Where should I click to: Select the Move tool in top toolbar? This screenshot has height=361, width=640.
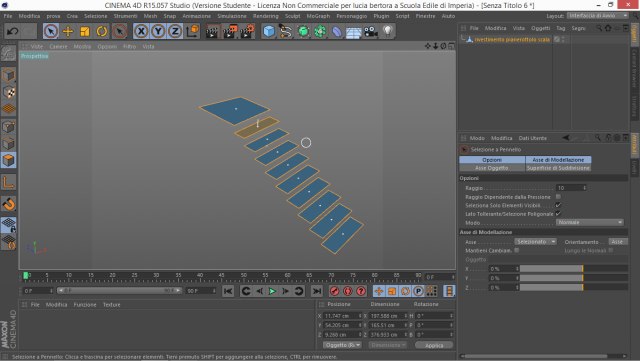(68, 31)
